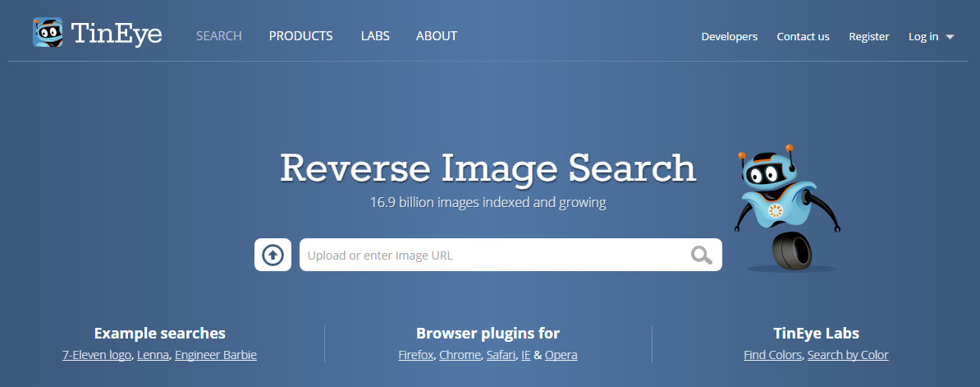Click the Log in link text
Viewport: 980px width, 387px height.
pos(923,36)
